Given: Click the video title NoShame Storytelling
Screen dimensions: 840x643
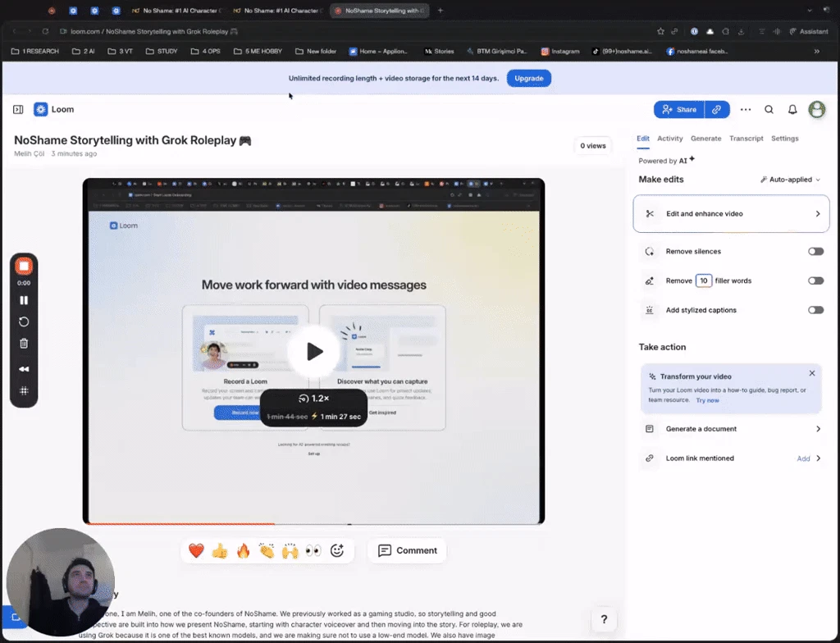Looking at the screenshot, I should click(x=132, y=140).
